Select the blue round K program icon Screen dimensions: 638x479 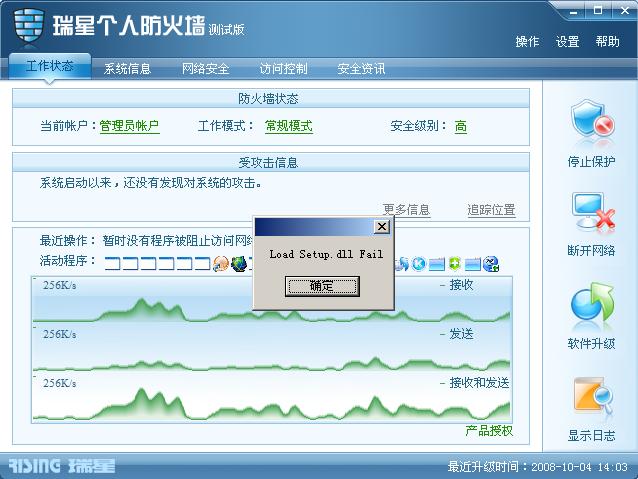click(x=419, y=264)
